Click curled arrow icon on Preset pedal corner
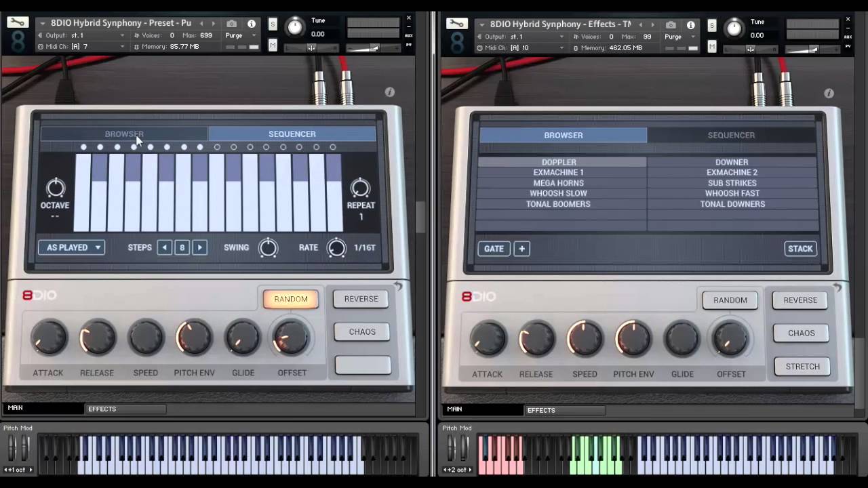The image size is (868, 488). (398, 287)
